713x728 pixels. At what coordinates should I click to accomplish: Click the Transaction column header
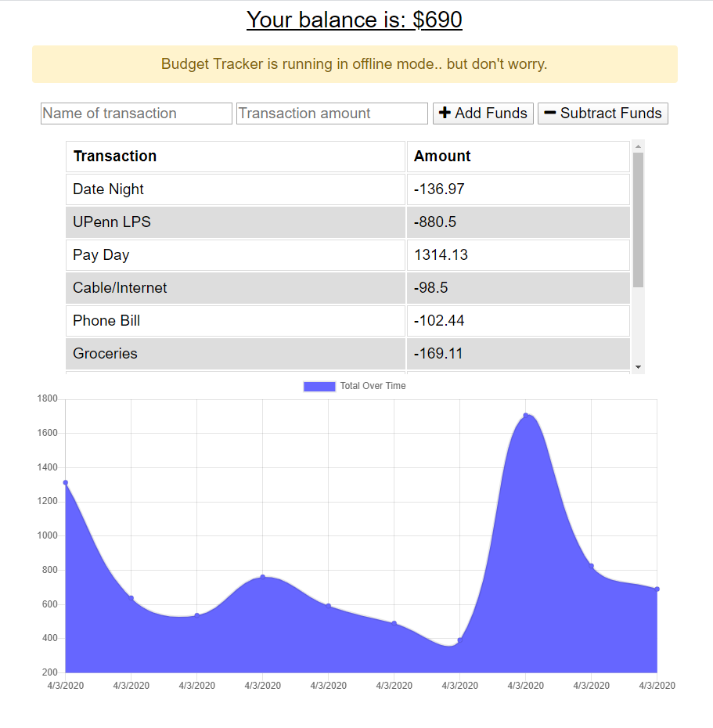pos(115,156)
